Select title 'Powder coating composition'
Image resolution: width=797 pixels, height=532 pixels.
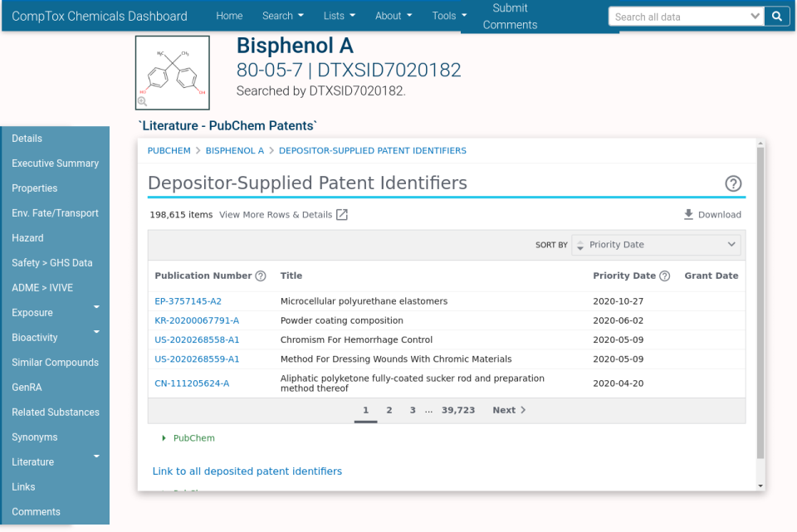click(x=341, y=320)
